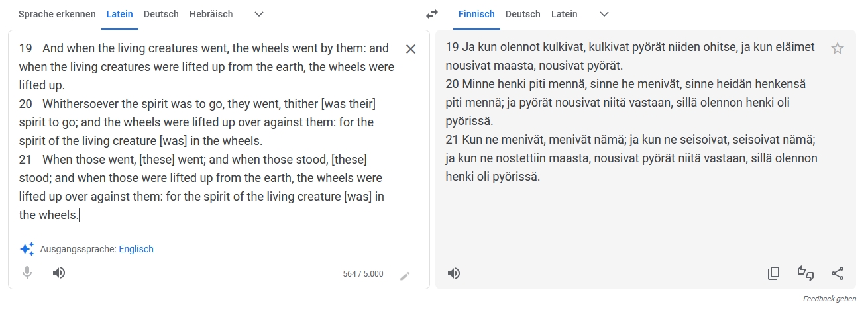Save translation with the star icon

(x=838, y=48)
